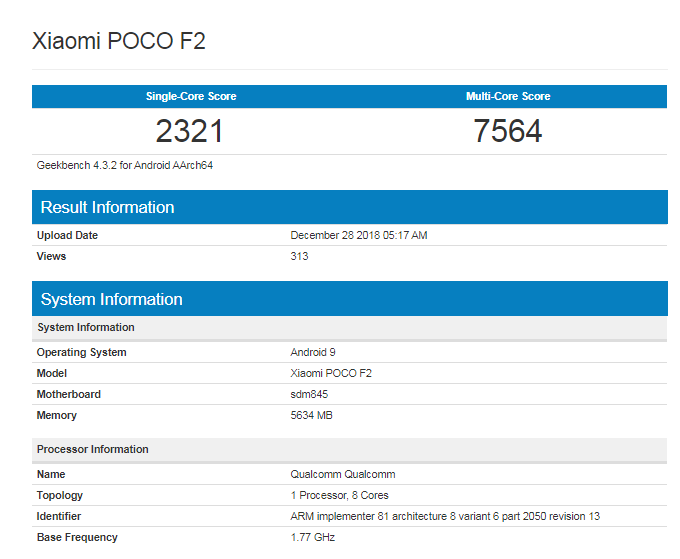
Task: Click the Base Frequency label
Action: tap(77, 537)
